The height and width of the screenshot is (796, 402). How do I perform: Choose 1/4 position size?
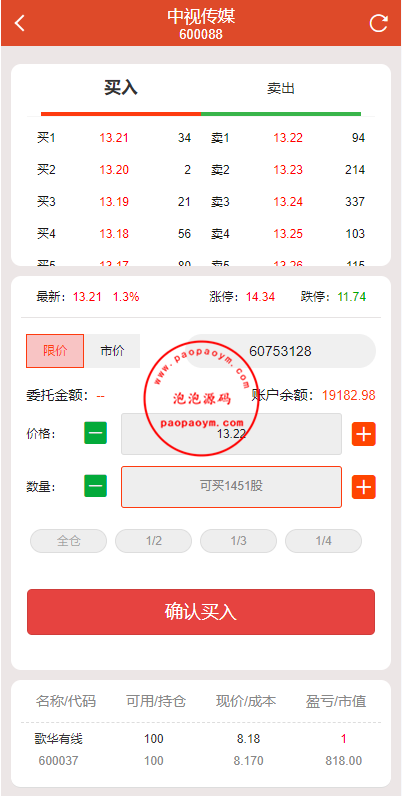[x=323, y=541]
